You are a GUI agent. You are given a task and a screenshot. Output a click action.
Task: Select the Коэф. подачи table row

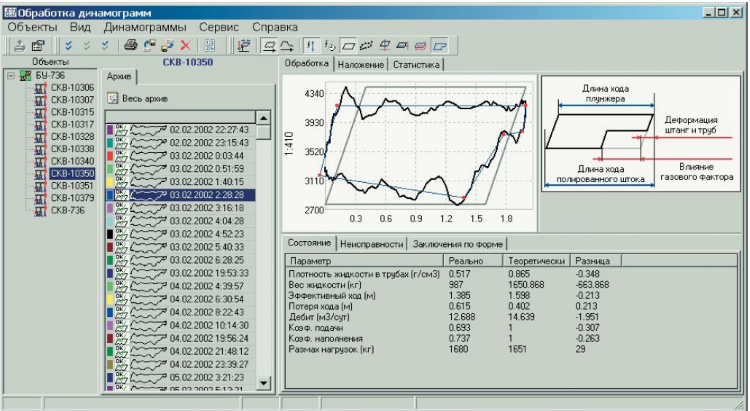[x=512, y=328]
